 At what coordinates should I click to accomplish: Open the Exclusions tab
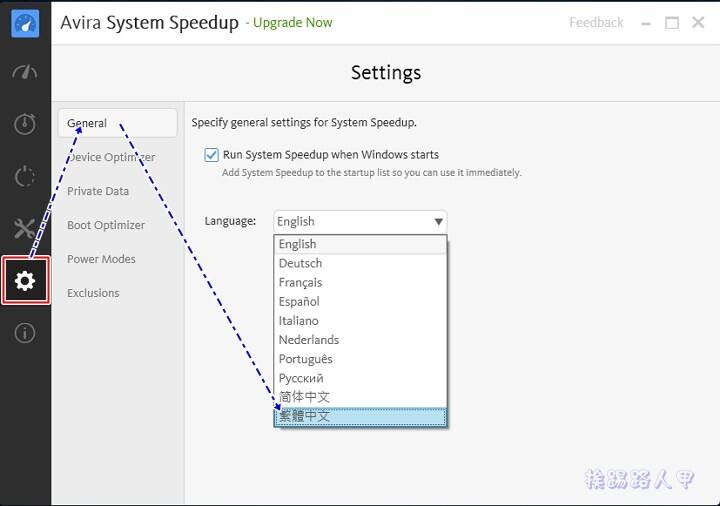(x=93, y=293)
